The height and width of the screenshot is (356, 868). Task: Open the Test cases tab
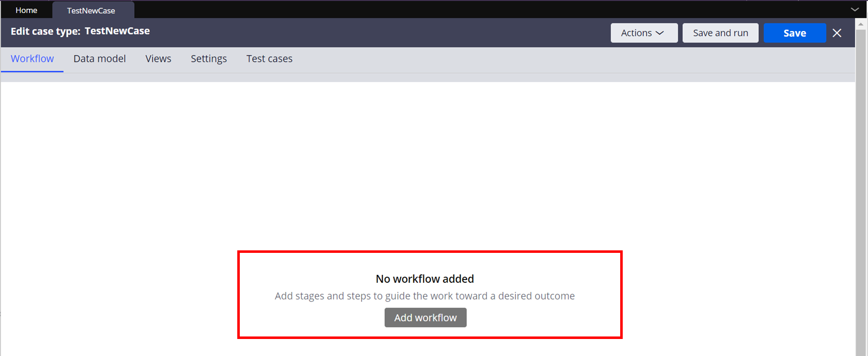pyautogui.click(x=269, y=59)
